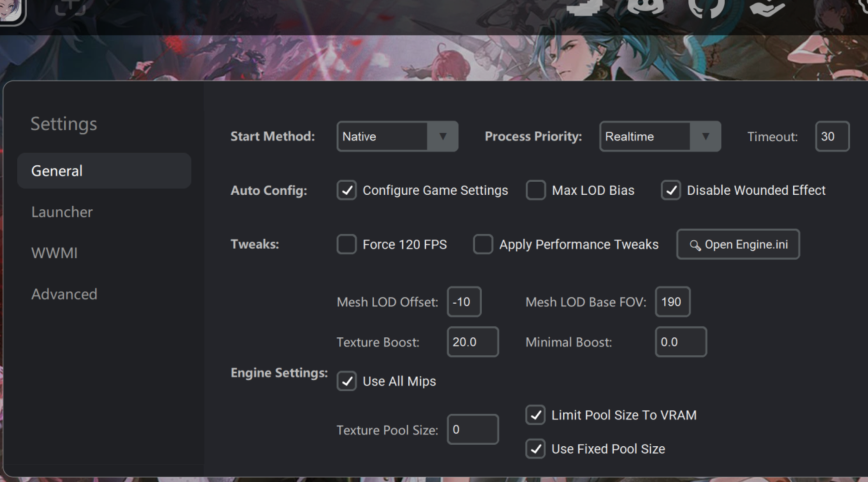Click the GameBanana icon left of Discord
This screenshot has height=482, width=868.
coord(585,7)
